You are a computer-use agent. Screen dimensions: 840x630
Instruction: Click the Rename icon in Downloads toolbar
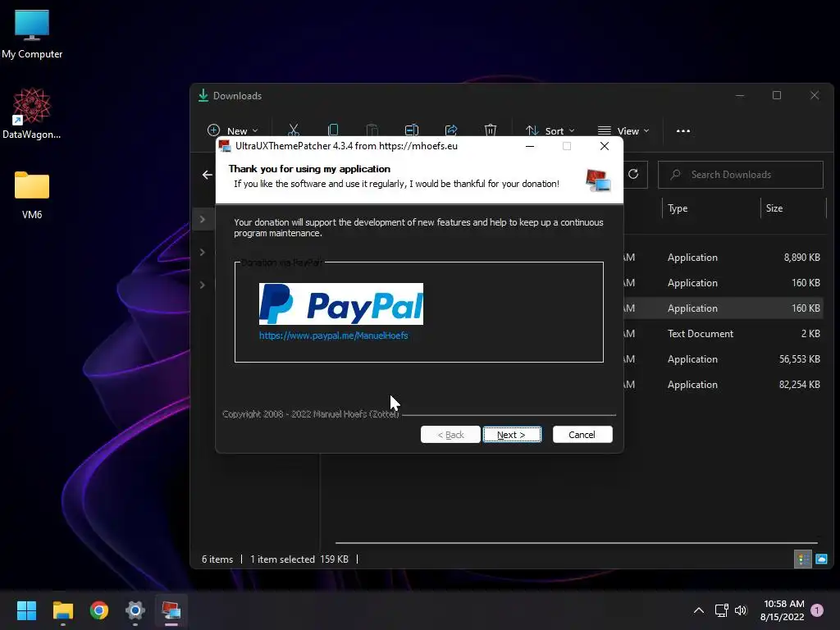point(412,130)
